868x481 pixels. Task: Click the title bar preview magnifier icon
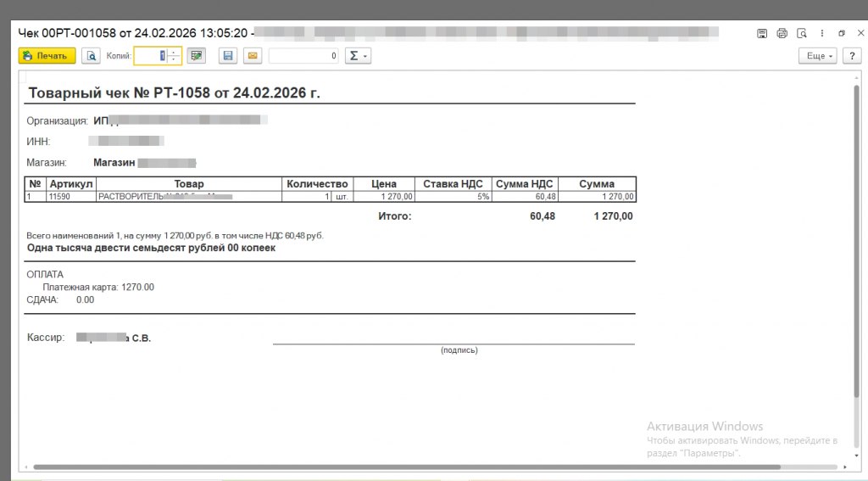(x=801, y=33)
